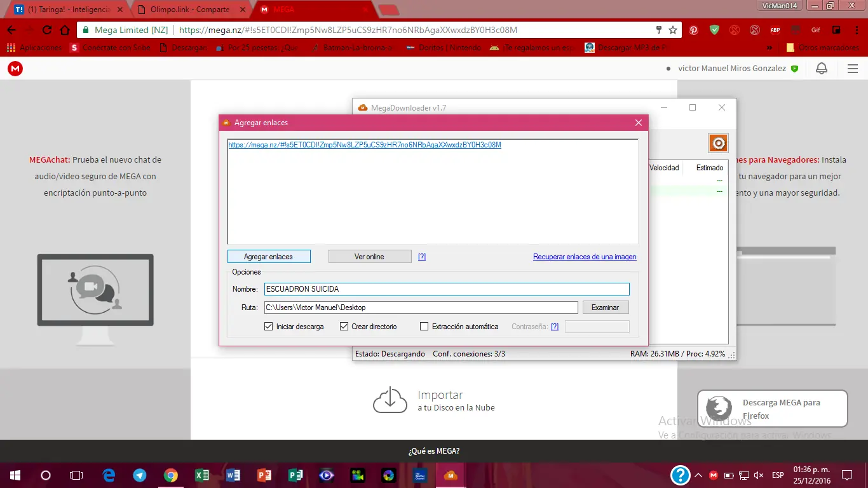Screen dimensions: 868x488
Task: Open Publisher from the taskbar
Action: [x=295, y=475]
